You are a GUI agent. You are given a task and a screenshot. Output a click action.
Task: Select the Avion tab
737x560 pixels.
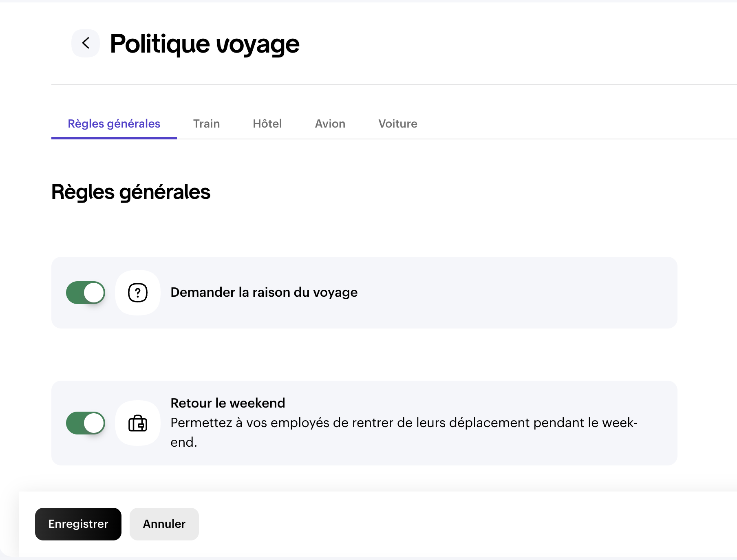coord(330,124)
